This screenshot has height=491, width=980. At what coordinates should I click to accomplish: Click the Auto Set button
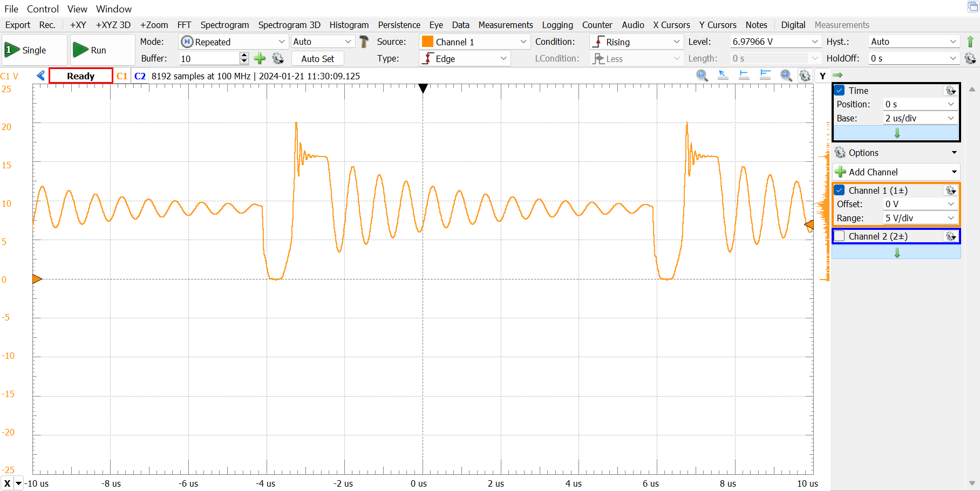point(317,58)
